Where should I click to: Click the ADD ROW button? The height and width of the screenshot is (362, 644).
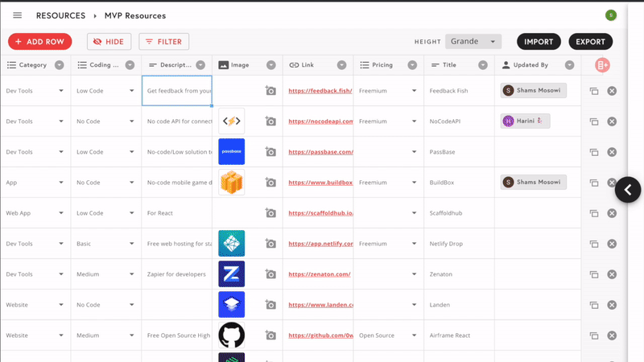(x=39, y=42)
